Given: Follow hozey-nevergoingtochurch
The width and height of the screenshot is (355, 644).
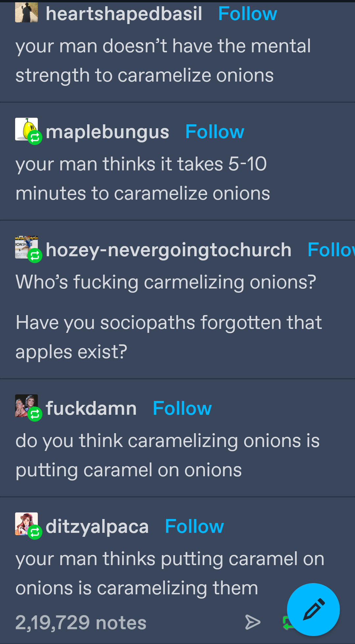Looking at the screenshot, I should tap(331, 250).
